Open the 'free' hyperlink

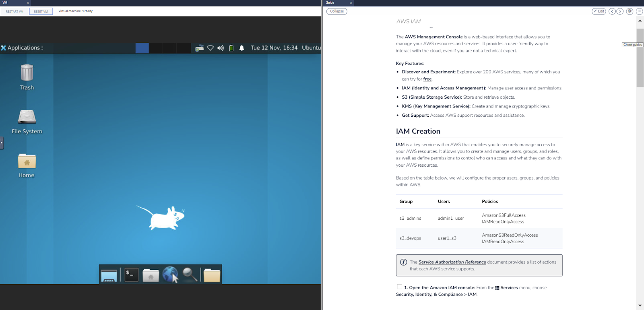(x=427, y=79)
